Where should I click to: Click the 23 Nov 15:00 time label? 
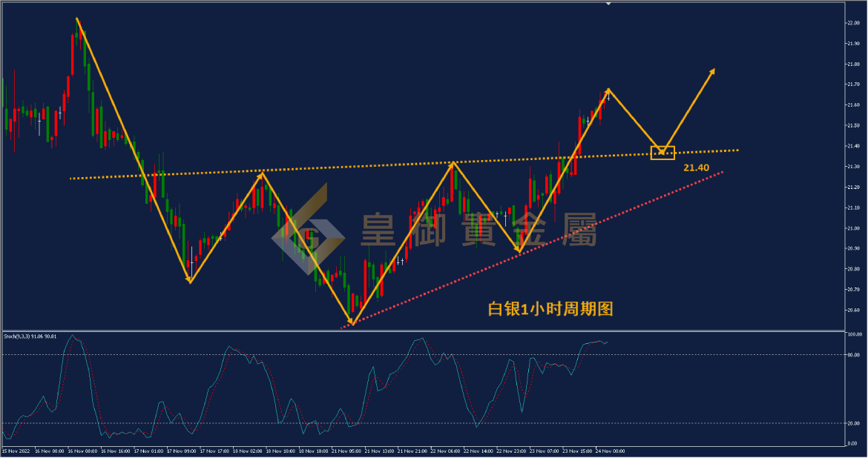click(577, 451)
